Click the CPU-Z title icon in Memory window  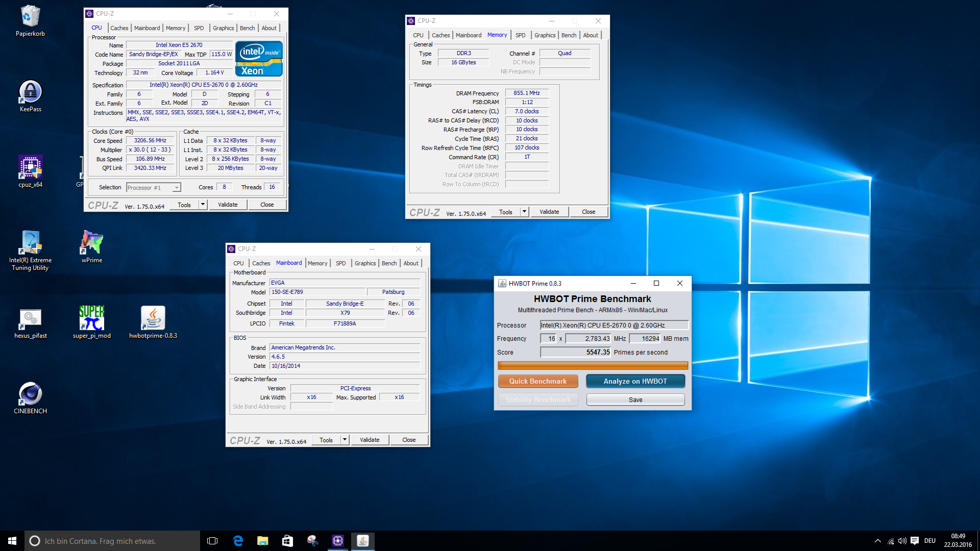(411, 21)
